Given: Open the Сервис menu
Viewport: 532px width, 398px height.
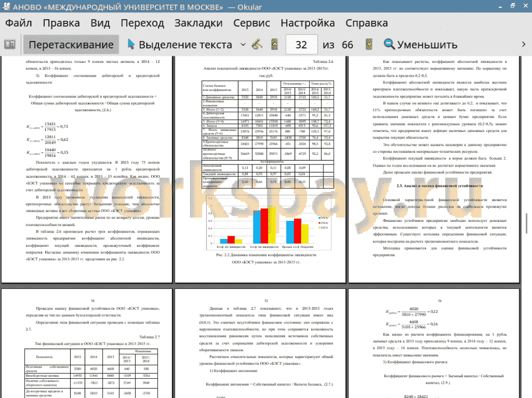Looking at the screenshot, I should (252, 23).
